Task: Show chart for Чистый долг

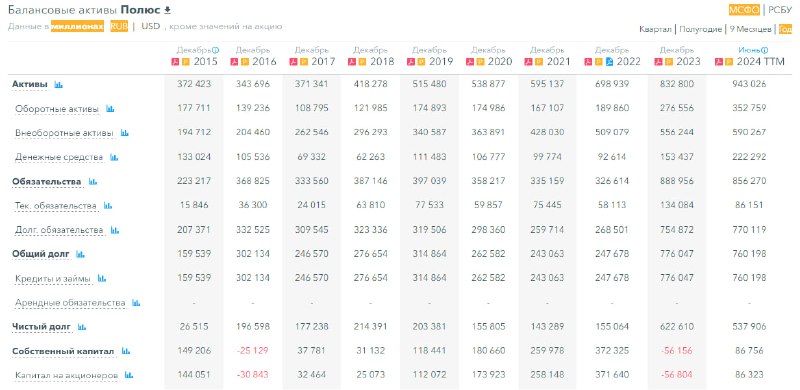Action: [x=82, y=327]
